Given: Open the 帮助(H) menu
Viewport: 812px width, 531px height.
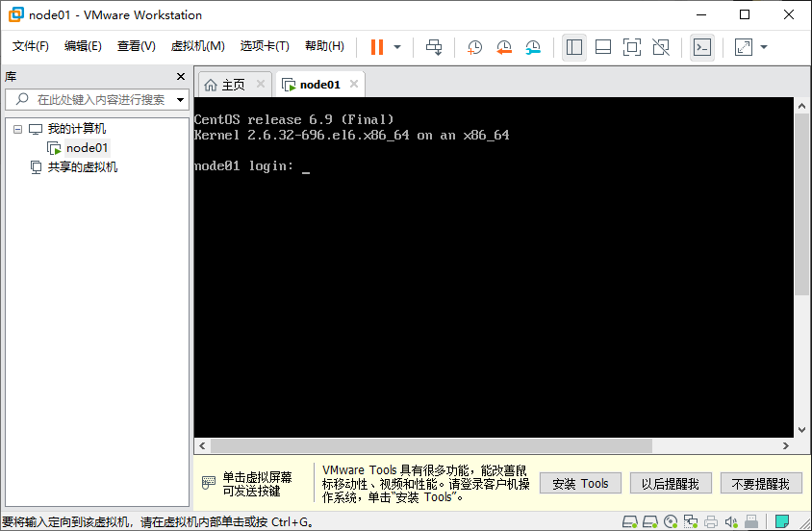Looking at the screenshot, I should [324, 46].
